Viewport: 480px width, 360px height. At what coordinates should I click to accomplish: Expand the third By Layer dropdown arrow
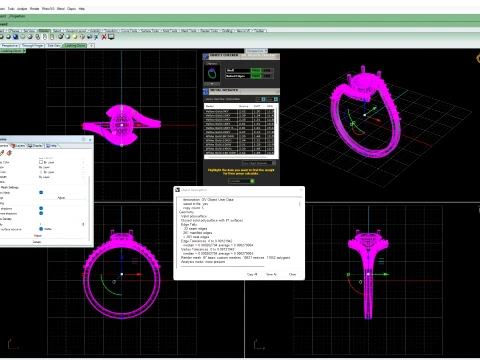[83, 172]
